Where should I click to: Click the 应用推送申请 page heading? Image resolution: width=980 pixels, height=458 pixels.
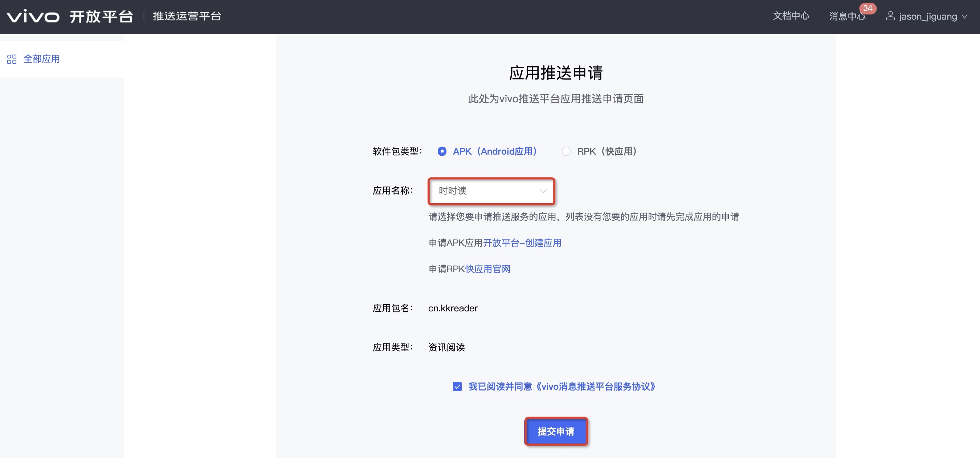(x=556, y=73)
